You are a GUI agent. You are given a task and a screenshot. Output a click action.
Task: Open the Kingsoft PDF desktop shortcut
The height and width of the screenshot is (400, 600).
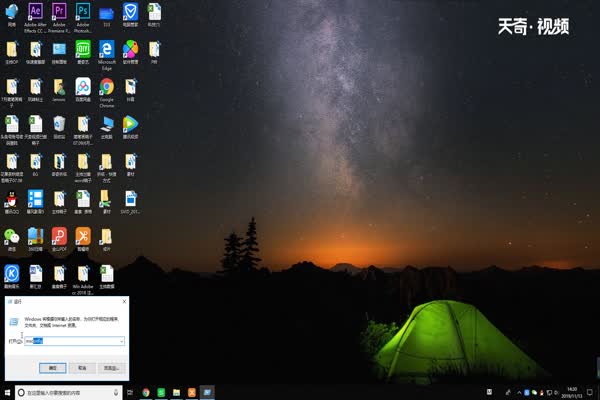coord(59,240)
